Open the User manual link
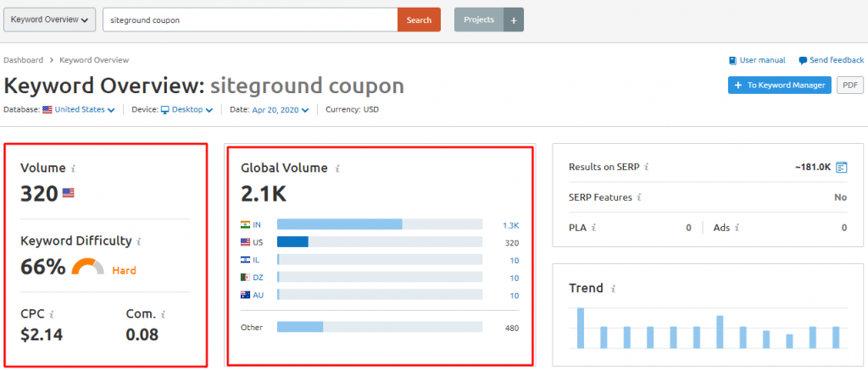The width and height of the screenshot is (868, 370). click(762, 60)
